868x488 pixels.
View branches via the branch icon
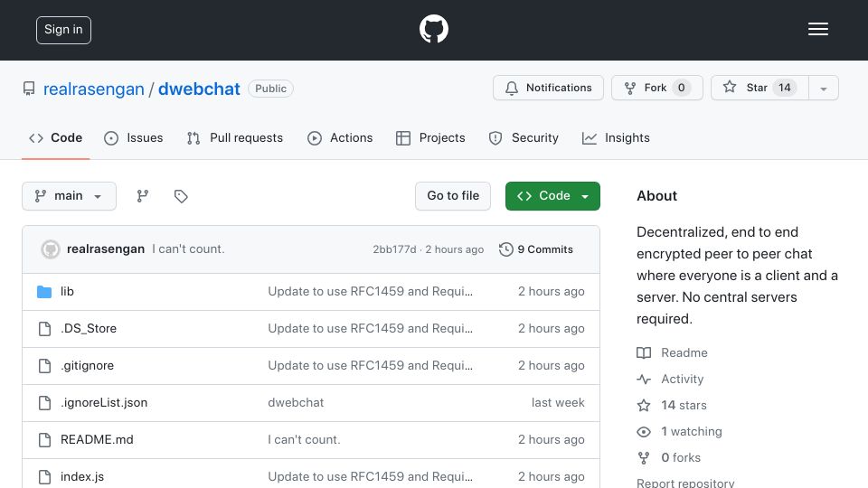[x=143, y=196]
